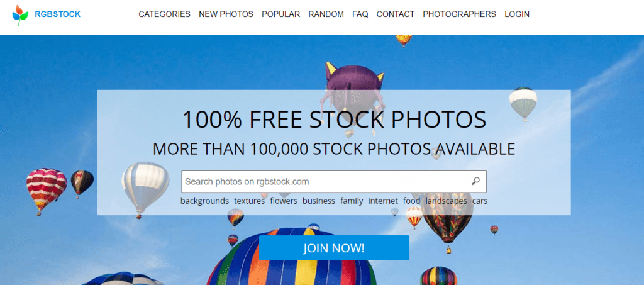Open the Contact page
Image resolution: width=644 pixels, height=285 pixels.
[396, 14]
